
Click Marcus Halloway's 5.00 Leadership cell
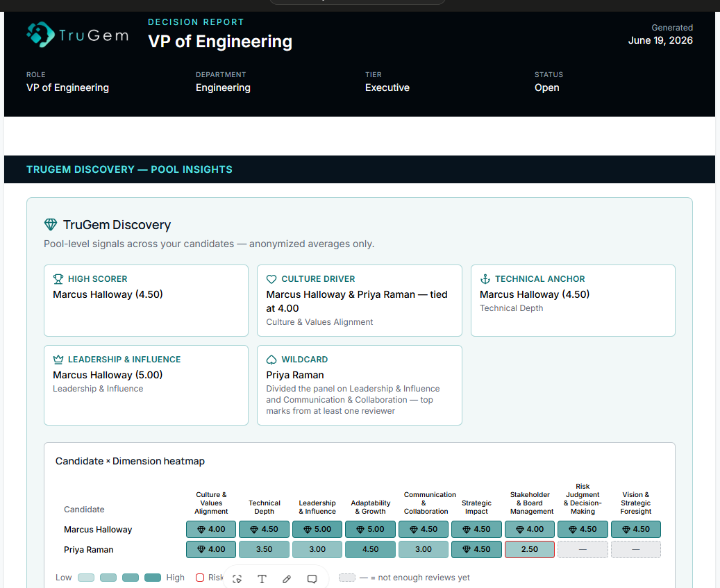click(317, 529)
